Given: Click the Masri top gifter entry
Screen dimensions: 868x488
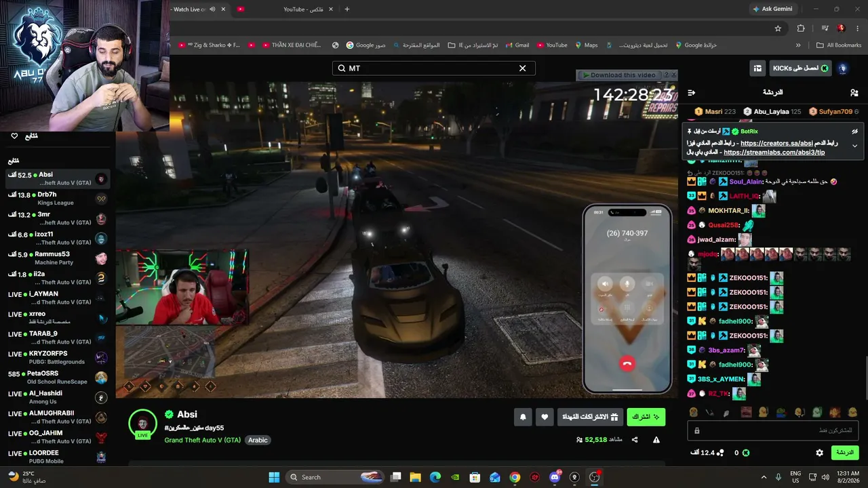Looking at the screenshot, I should [x=715, y=112].
